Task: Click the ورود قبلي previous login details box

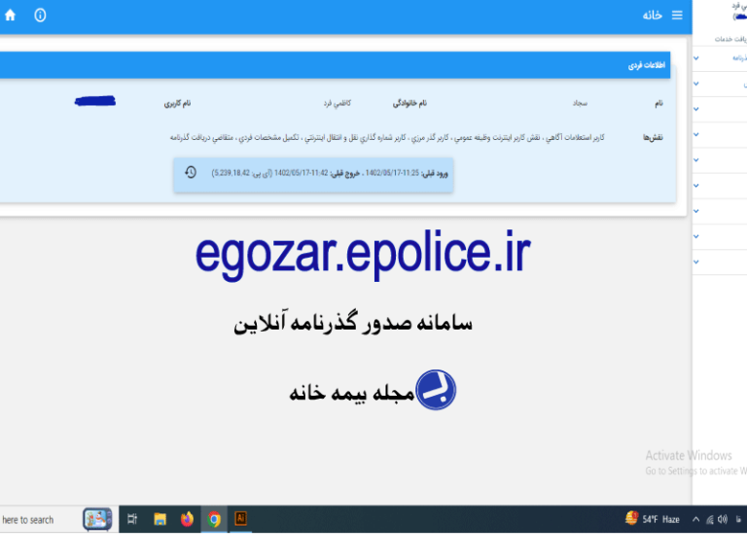Action: [x=313, y=175]
